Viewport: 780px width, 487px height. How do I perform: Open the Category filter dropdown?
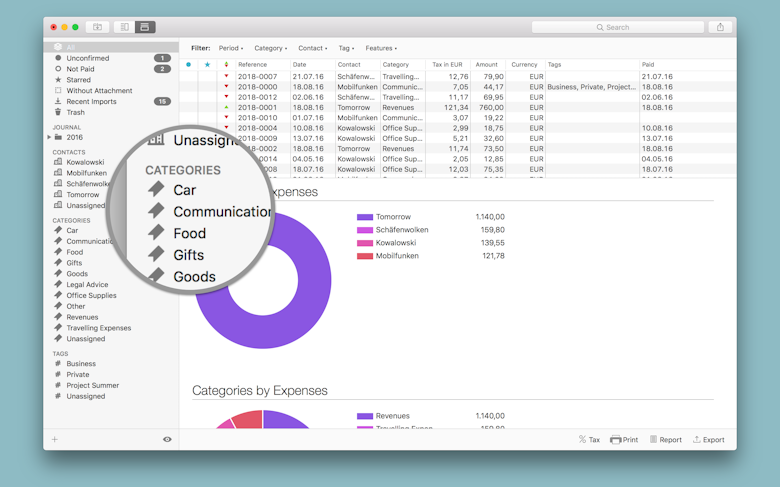(271, 48)
